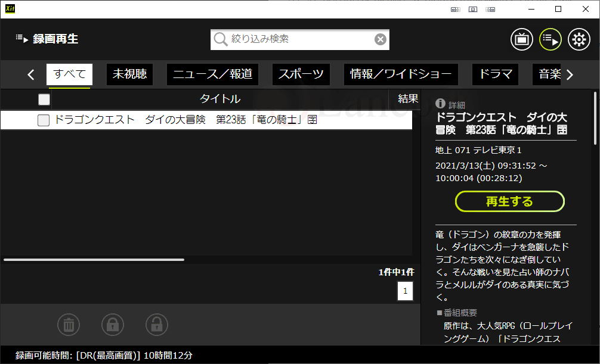600x364 pixels.
Task: Select the 音楽 tab
Action: coord(547,74)
